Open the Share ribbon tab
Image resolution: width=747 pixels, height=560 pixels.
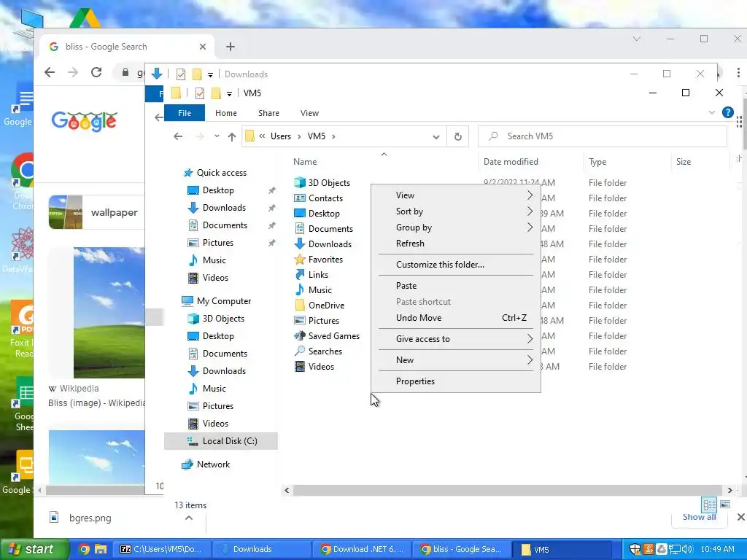pos(268,113)
